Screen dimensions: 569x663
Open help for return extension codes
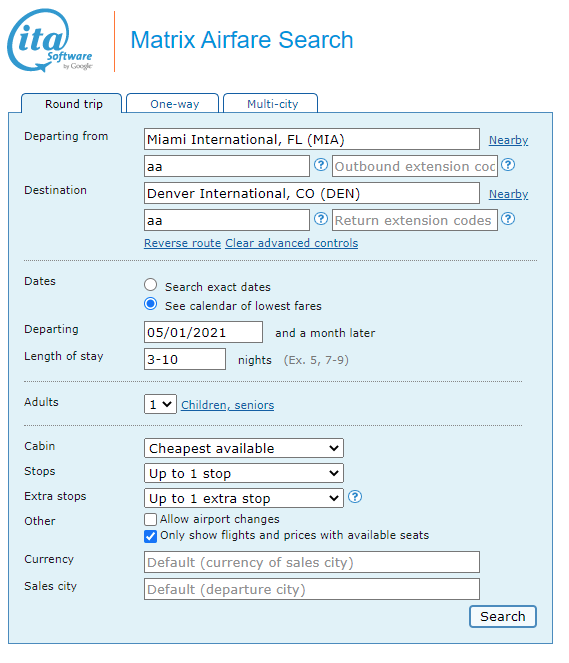(508, 219)
